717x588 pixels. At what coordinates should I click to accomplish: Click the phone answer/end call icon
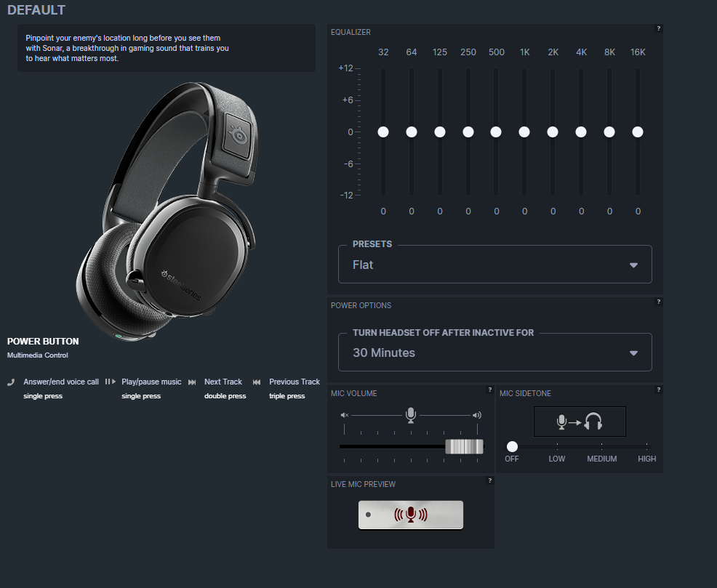pos(11,382)
